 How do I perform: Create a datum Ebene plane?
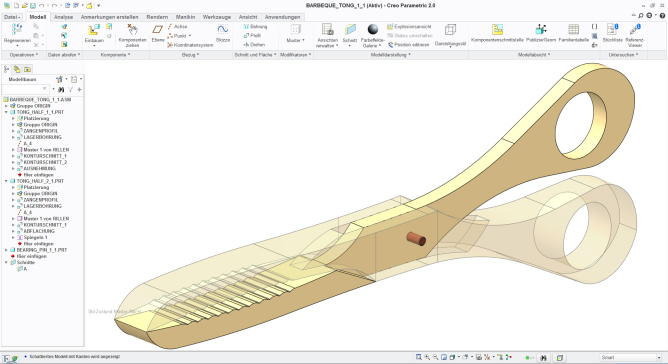[158, 29]
